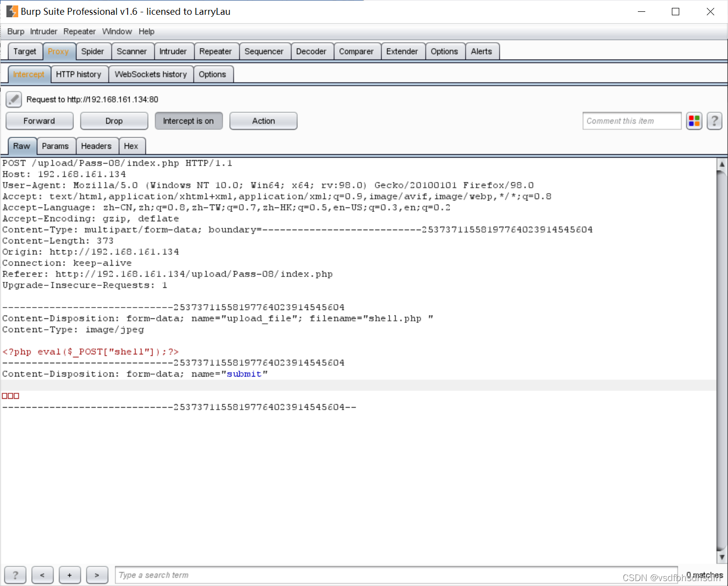Toggle the Intercept is on button
Image resolution: width=728 pixels, height=586 pixels.
coord(189,121)
